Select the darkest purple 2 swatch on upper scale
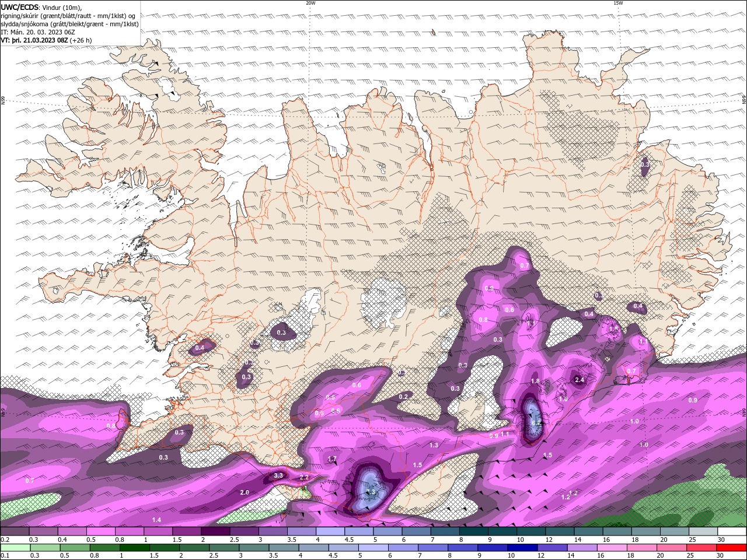 pyautogui.click(x=215, y=531)
